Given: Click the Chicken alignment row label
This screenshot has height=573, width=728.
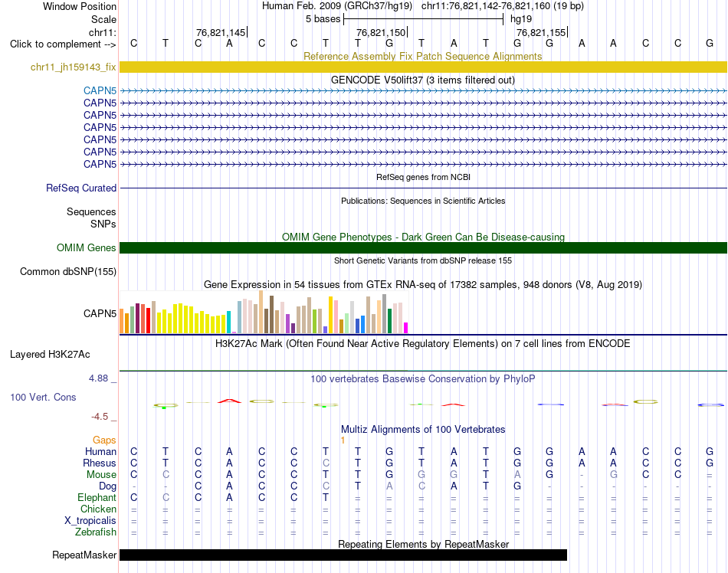Looking at the screenshot, I should [98, 509].
